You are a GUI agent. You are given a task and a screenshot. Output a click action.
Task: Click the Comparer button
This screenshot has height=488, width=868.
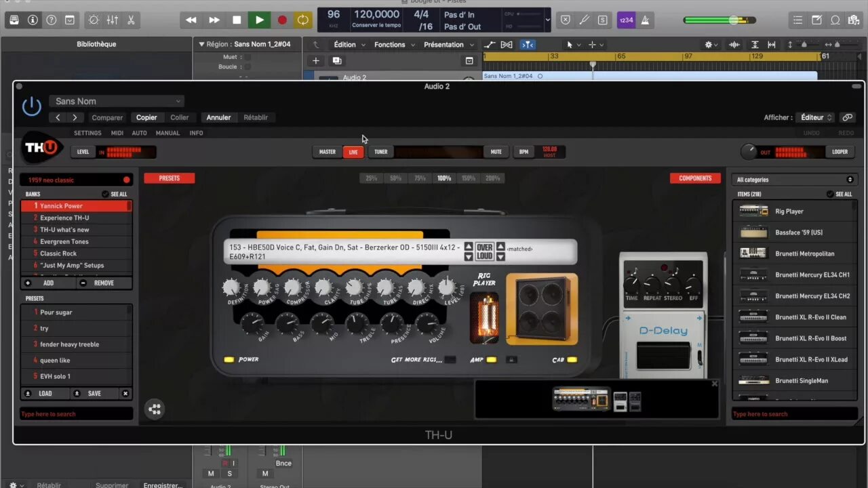click(107, 117)
